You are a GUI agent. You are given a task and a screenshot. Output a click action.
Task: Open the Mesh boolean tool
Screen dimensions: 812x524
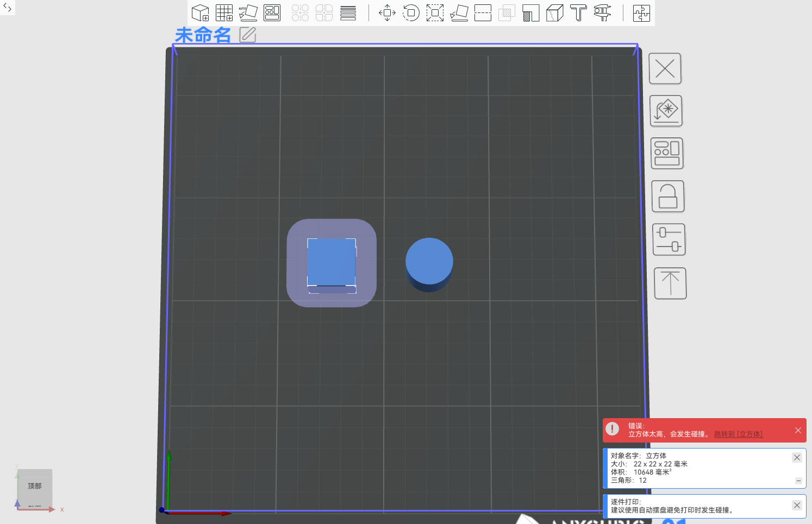point(507,12)
